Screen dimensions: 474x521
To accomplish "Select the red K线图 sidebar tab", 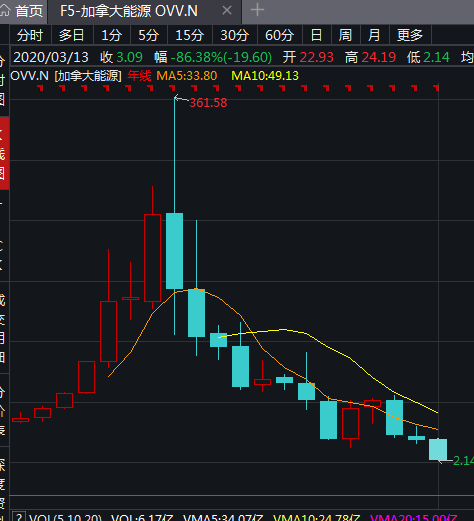I will [x=4, y=153].
